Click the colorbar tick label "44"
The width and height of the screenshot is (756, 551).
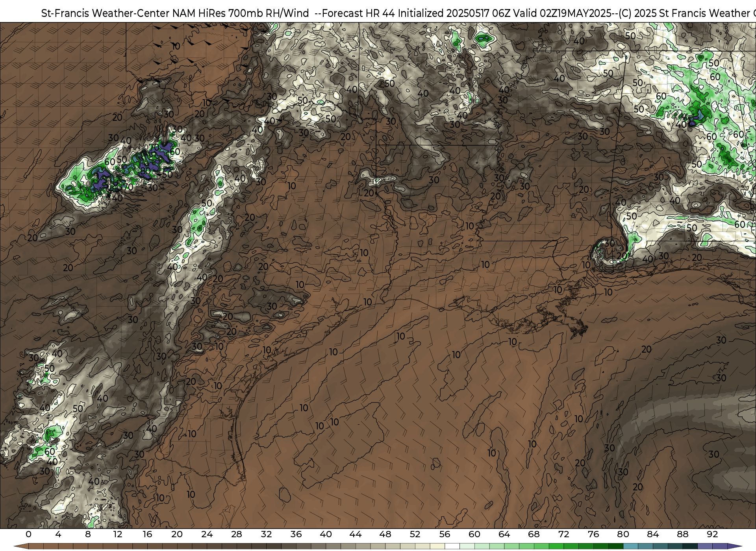pyautogui.click(x=356, y=534)
